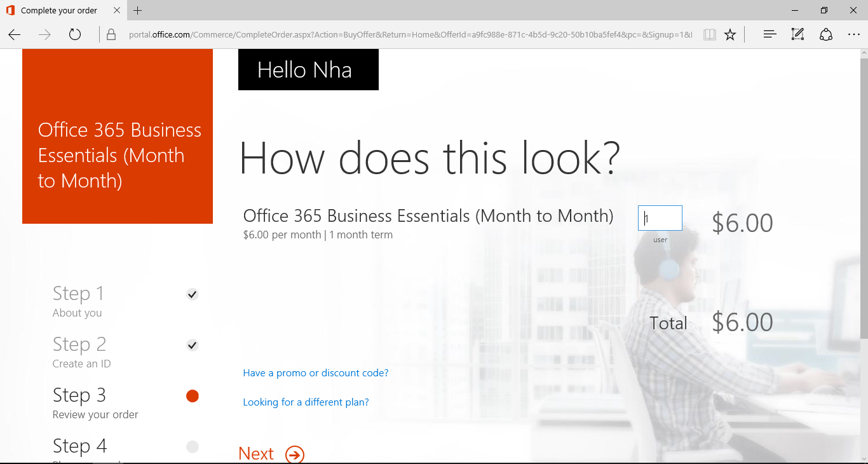Select the Complete your order tab
The image size is (868, 464).
coord(58,11)
